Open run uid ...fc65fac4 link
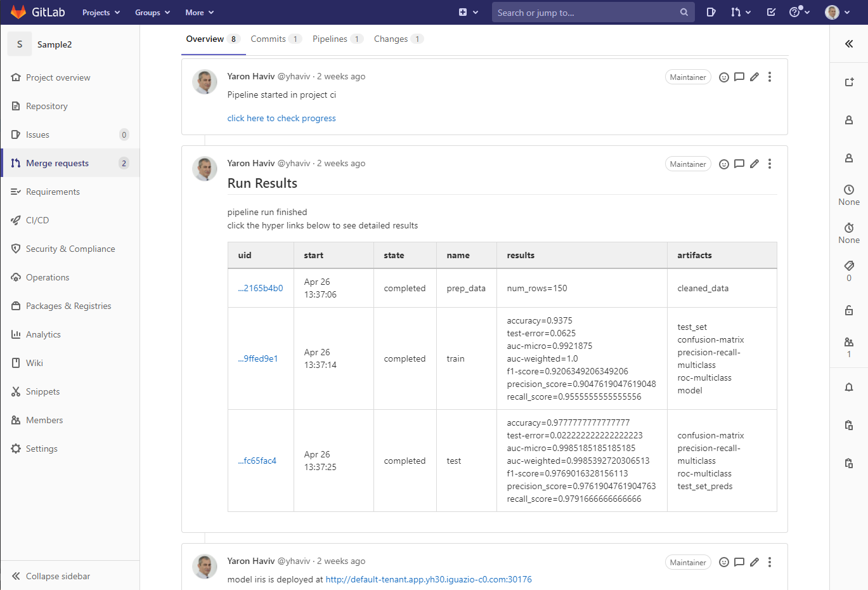The width and height of the screenshot is (868, 590). coord(257,461)
